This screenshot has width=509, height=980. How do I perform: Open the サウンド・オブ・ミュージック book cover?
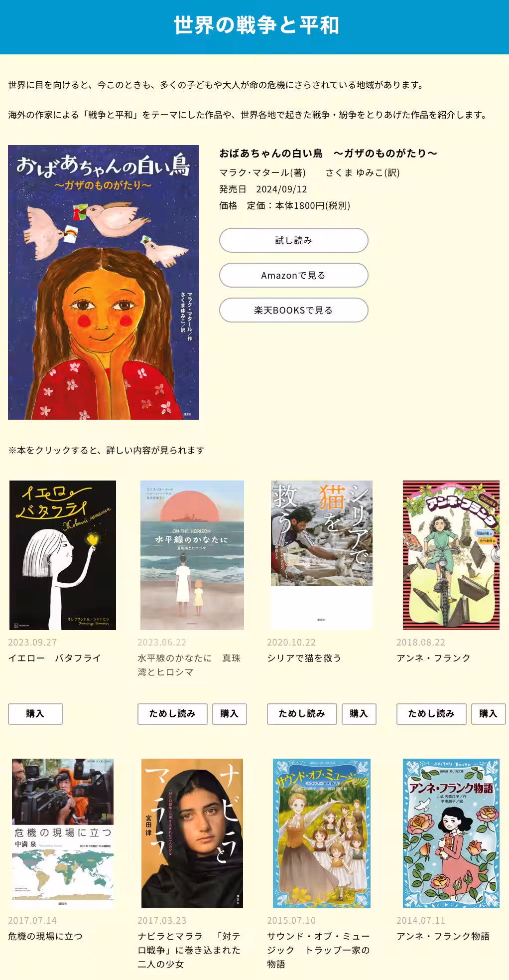[x=322, y=833]
